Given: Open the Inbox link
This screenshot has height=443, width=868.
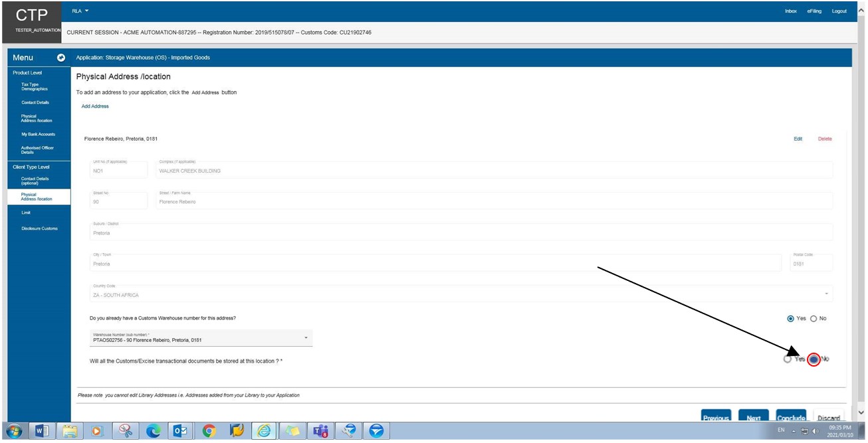Looking at the screenshot, I should point(791,11).
